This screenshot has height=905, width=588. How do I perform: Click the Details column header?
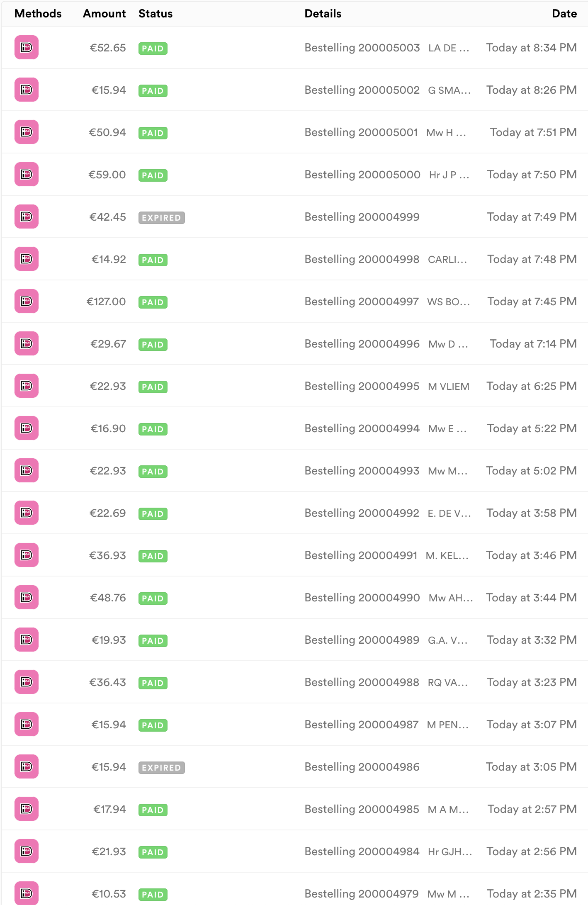pos(323,14)
